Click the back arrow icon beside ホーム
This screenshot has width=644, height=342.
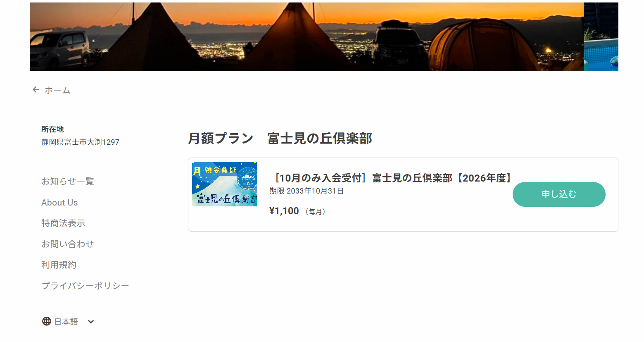pos(36,90)
